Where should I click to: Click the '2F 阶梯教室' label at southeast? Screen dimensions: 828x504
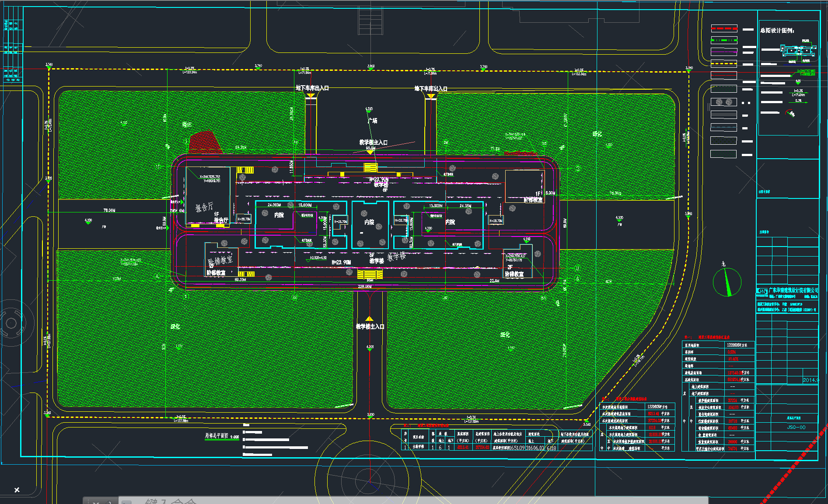514,271
